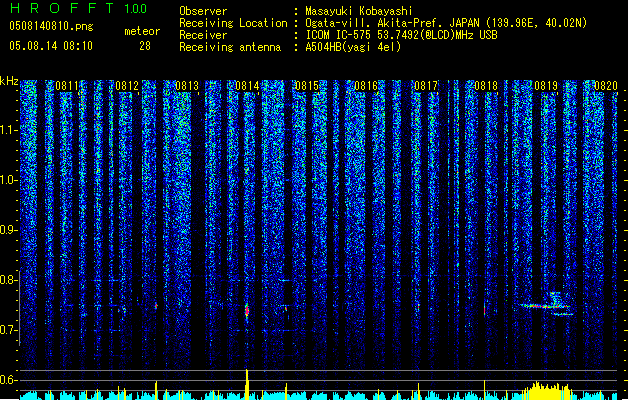Viewport: 629px width, 400px height.
Task: Click the tallest yellow spike in the level graph
Action: 247,384
